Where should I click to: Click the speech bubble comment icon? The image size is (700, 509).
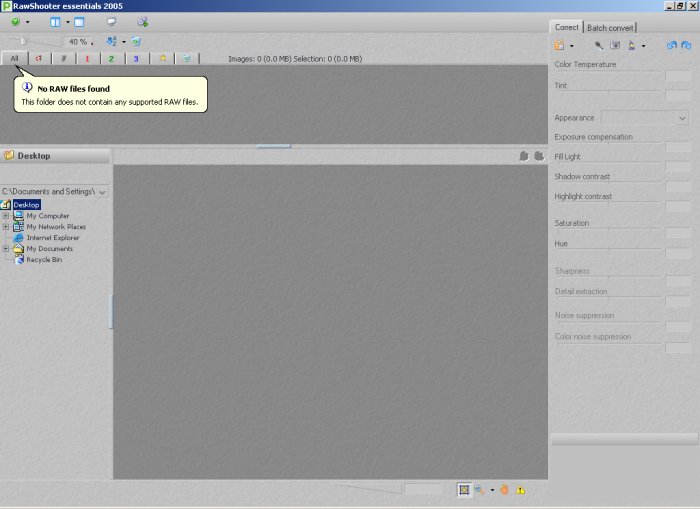click(111, 22)
